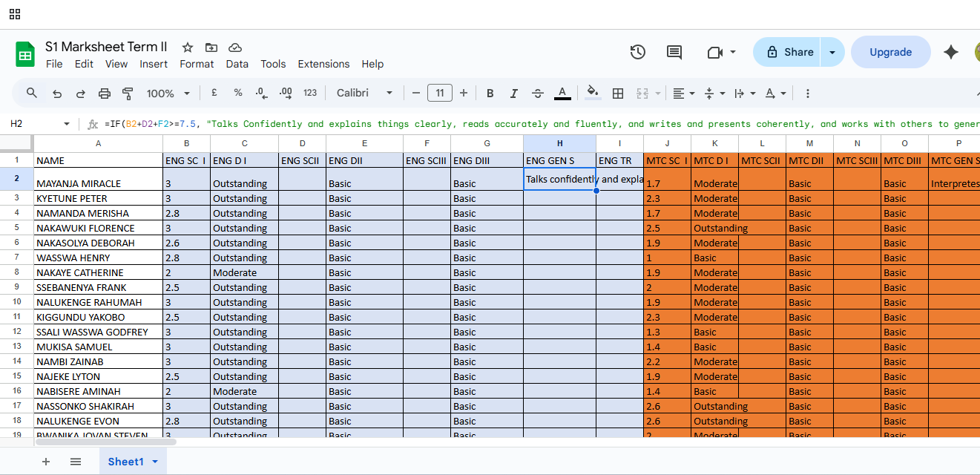Open version history icon
The width and height of the screenshot is (980, 475).
[x=637, y=52]
